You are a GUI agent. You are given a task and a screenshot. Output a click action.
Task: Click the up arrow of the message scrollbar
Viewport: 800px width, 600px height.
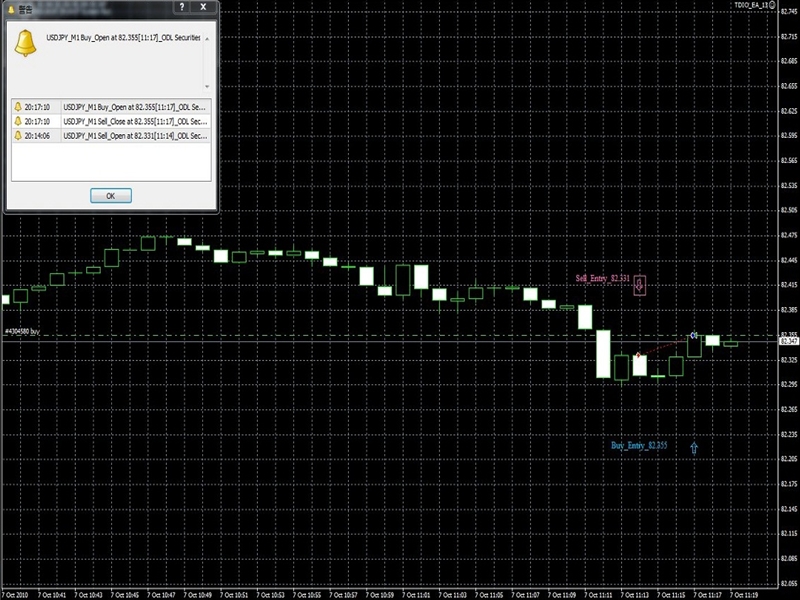[x=207, y=39]
